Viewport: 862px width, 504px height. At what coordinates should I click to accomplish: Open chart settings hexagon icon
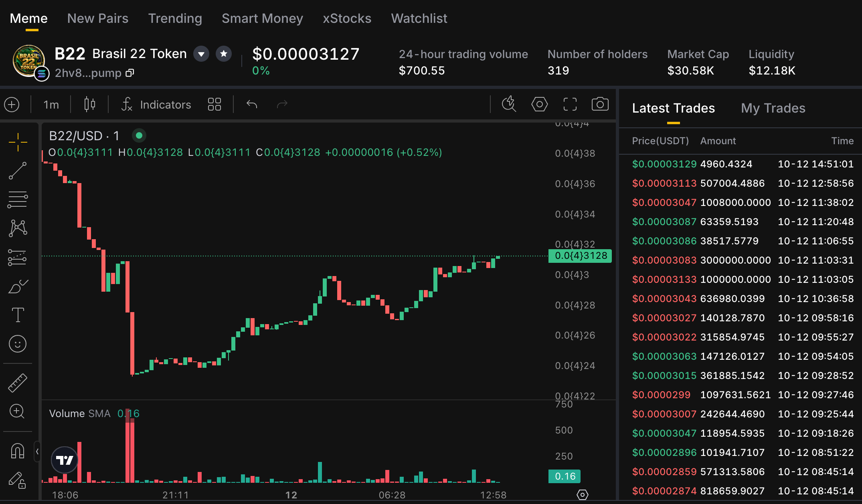(540, 104)
